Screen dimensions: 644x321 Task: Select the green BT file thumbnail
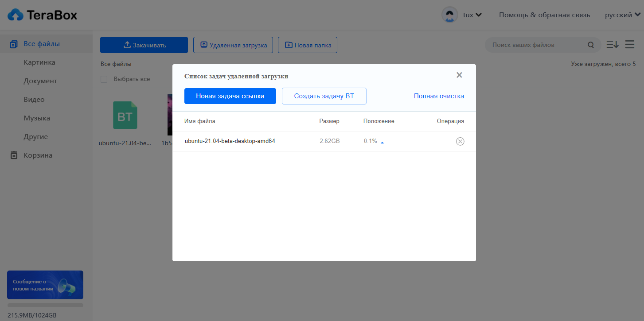[125, 115]
